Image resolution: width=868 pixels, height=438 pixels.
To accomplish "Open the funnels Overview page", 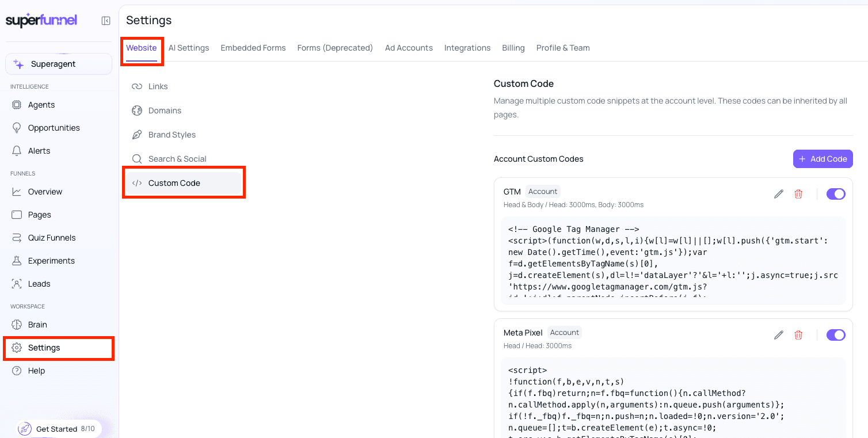I will click(45, 192).
